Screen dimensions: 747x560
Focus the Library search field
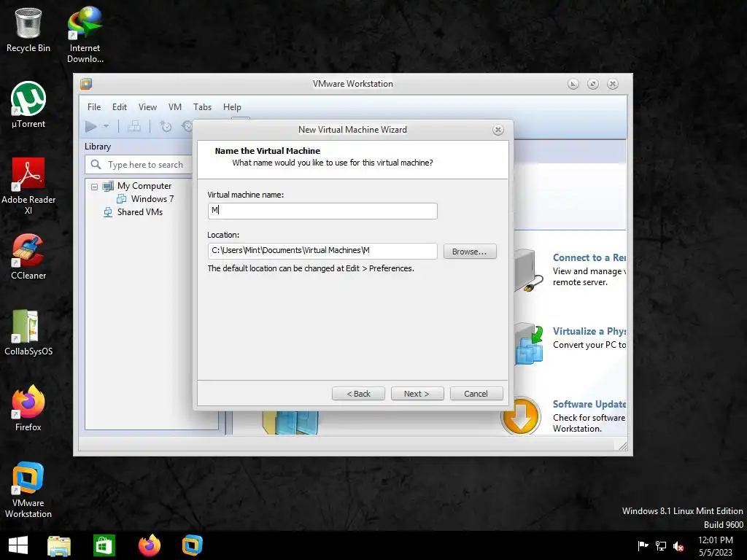(145, 165)
